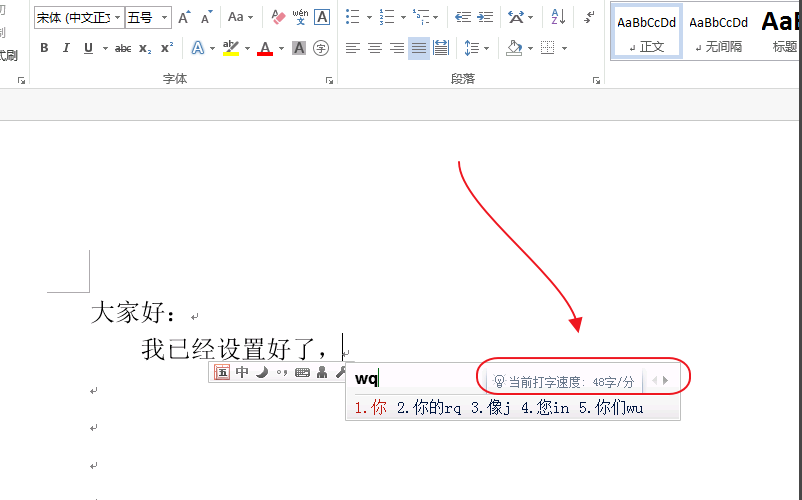Click the Decrease Indent icon
The height and width of the screenshot is (500, 802).
coord(463,17)
